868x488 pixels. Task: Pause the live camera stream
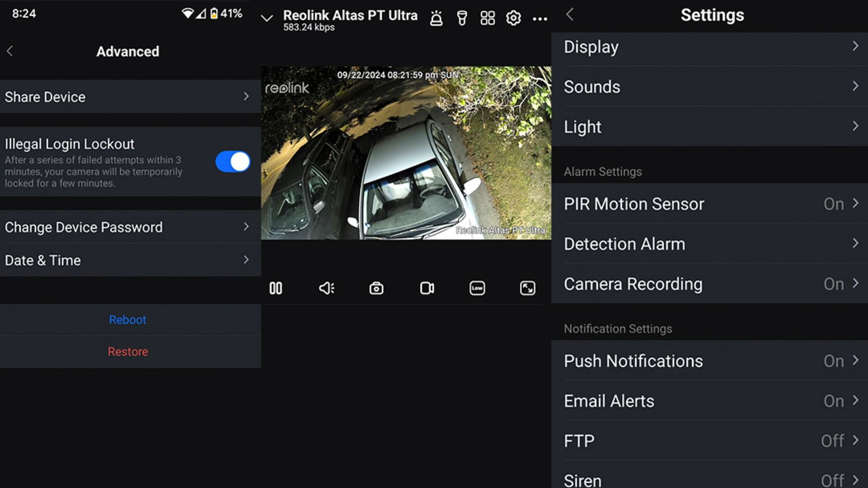pyautogui.click(x=276, y=288)
